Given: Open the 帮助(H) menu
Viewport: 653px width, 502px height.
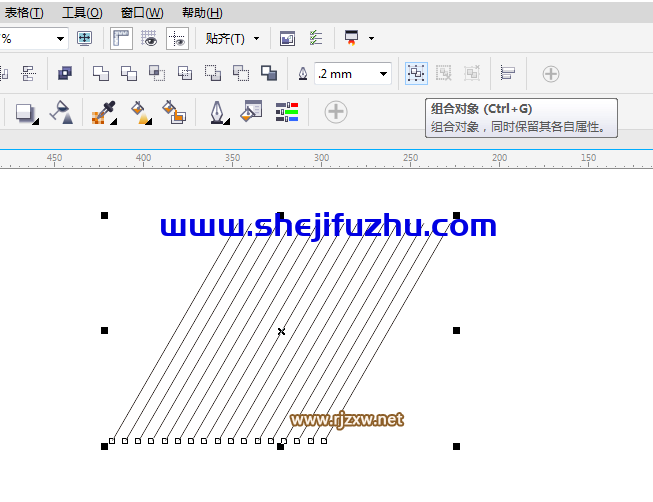Looking at the screenshot, I should tap(202, 13).
